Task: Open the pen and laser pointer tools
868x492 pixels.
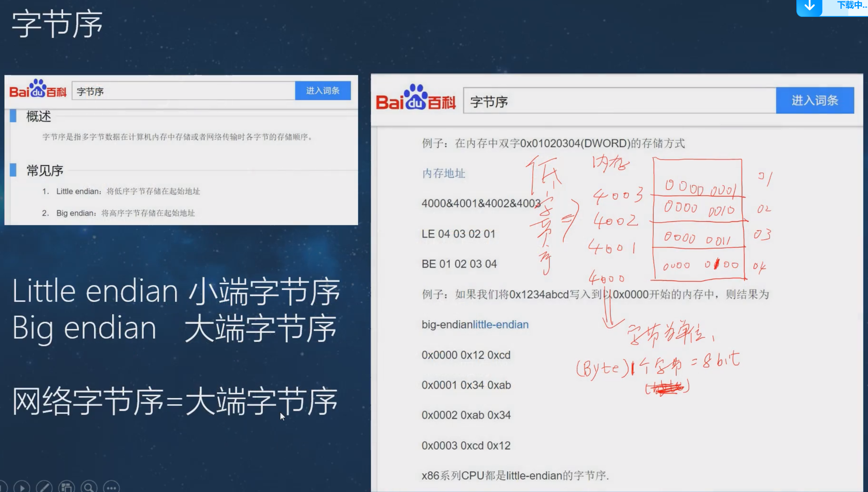Action: 44,487
